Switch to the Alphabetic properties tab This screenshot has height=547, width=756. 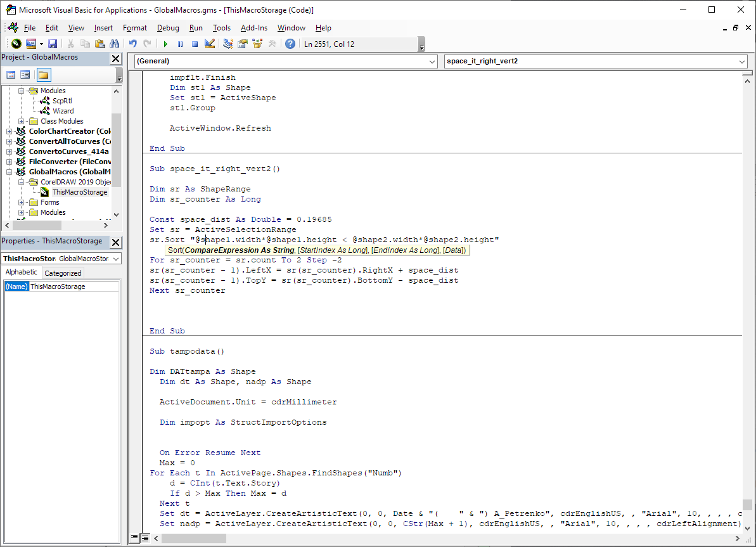coord(21,272)
